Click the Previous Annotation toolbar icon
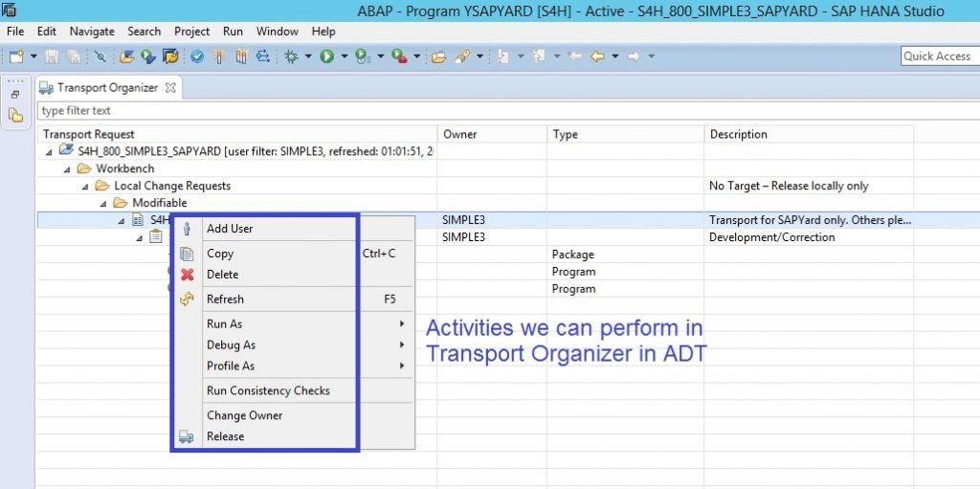The width and height of the screenshot is (980, 489). 539,56
